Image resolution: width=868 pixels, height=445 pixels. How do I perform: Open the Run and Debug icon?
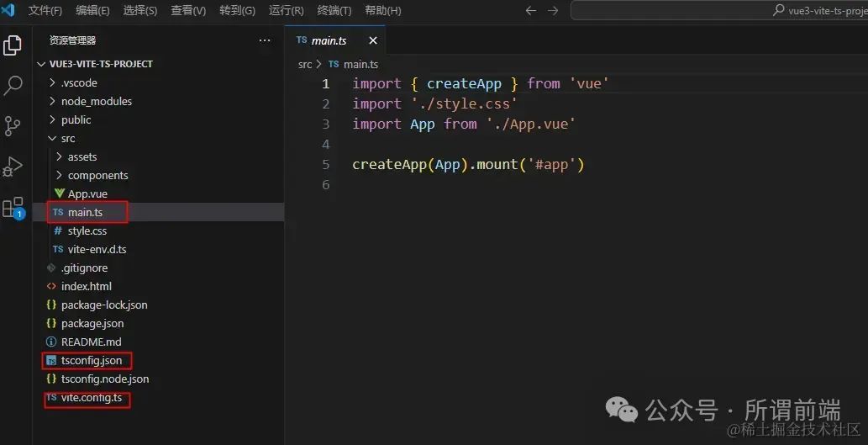pos(13,167)
